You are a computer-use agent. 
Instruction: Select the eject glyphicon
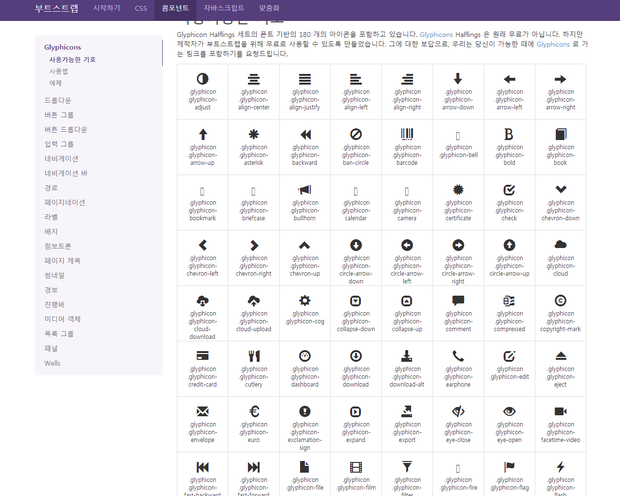tap(561, 356)
